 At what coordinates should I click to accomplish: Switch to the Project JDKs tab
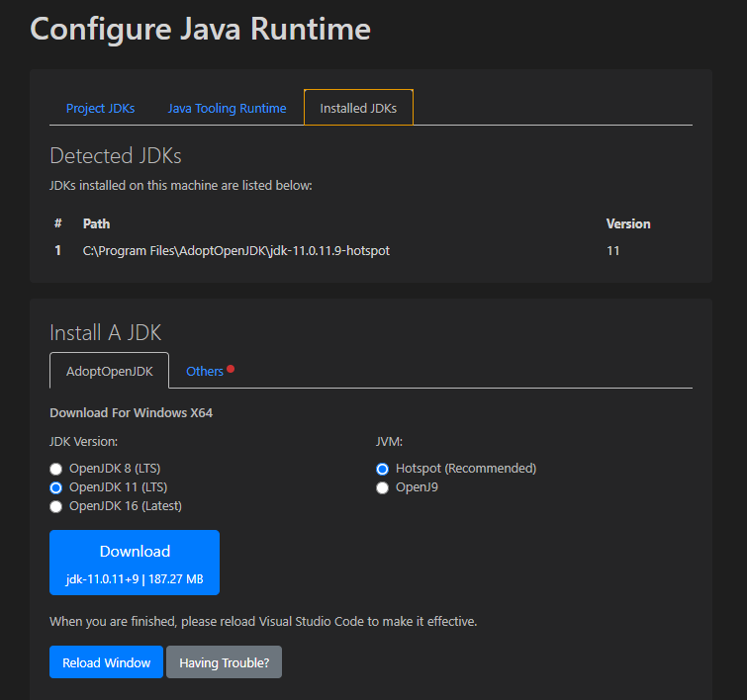pyautogui.click(x=100, y=108)
